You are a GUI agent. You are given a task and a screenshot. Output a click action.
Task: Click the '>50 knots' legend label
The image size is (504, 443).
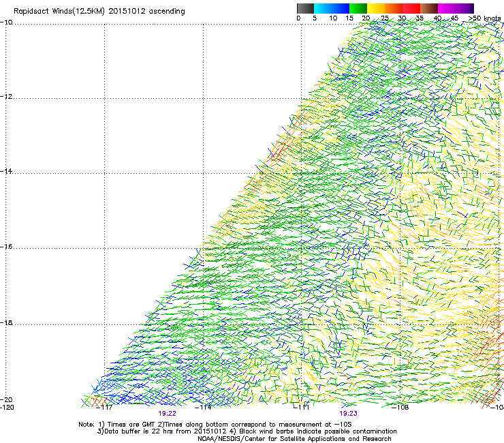pos(485,18)
